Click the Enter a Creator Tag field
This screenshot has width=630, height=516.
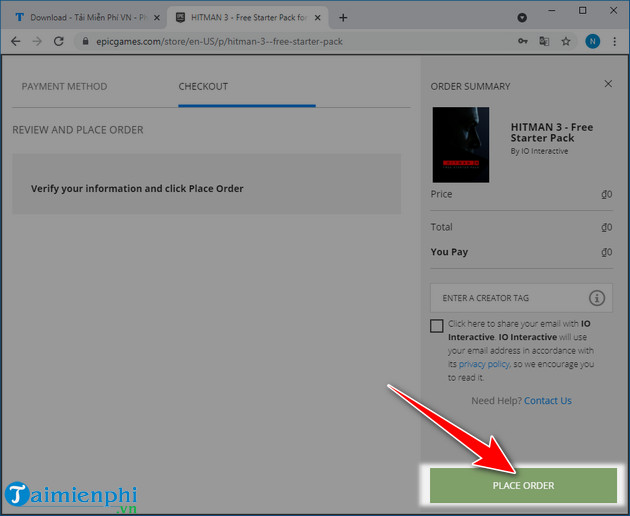point(505,298)
